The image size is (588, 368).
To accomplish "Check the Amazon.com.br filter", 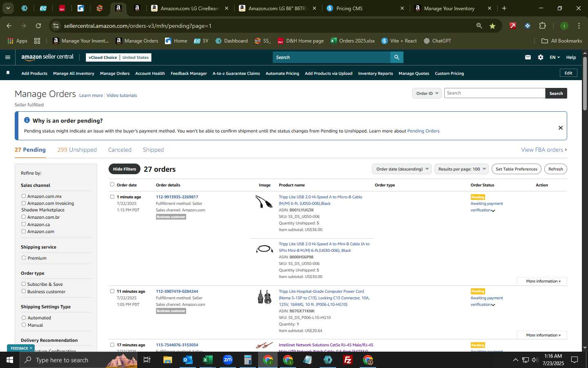I will point(24,217).
